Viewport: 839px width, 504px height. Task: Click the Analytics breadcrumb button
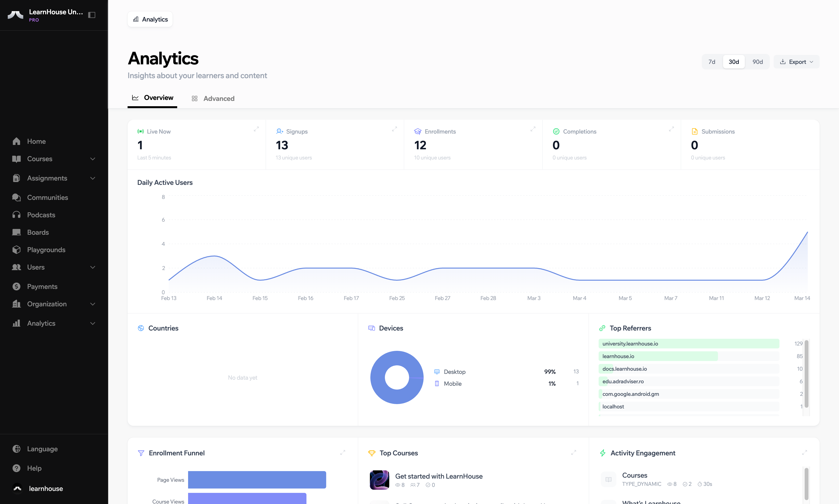tap(150, 19)
